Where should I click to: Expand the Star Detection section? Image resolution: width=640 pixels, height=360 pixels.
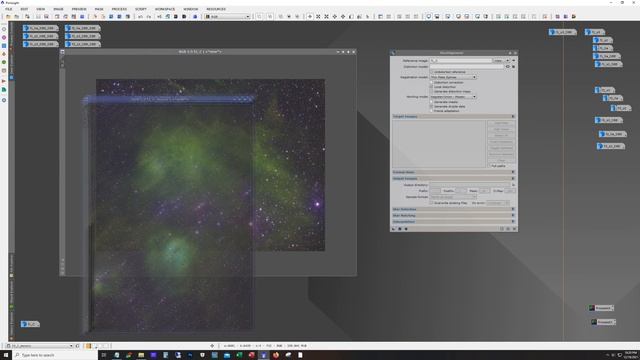coord(513,209)
